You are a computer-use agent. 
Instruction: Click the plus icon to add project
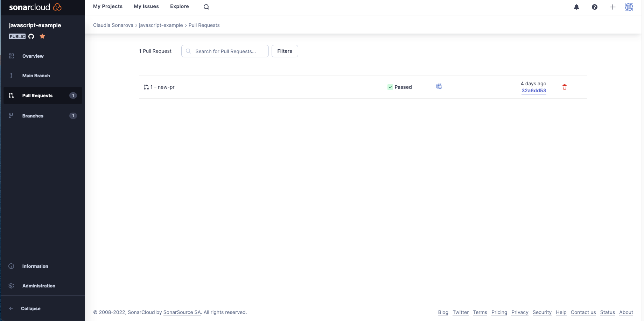[x=613, y=7]
